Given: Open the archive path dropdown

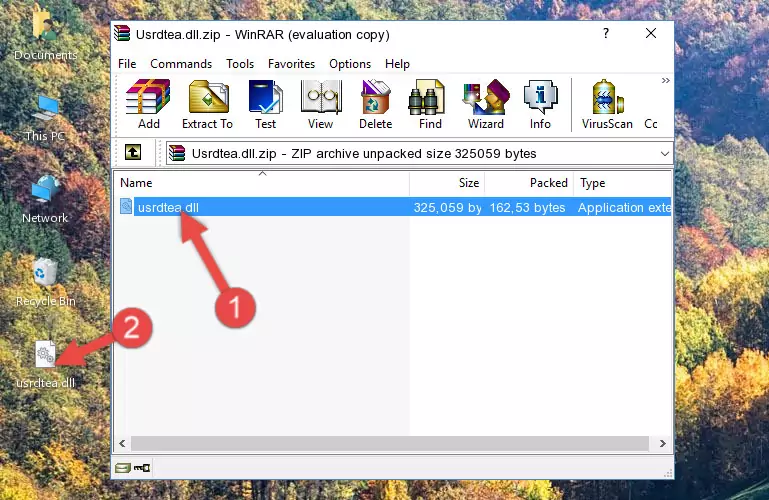Looking at the screenshot, I should 665,153.
